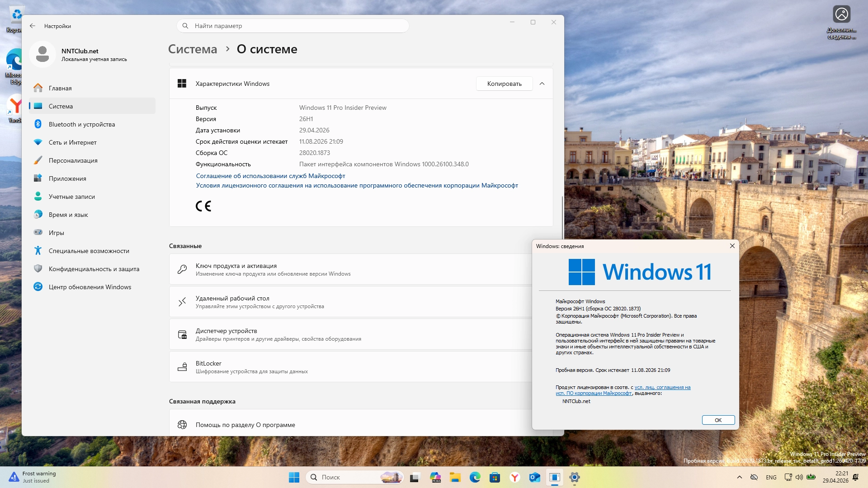Collapse Характеристики Windows section chevron
This screenshot has height=488, width=868.
542,84
